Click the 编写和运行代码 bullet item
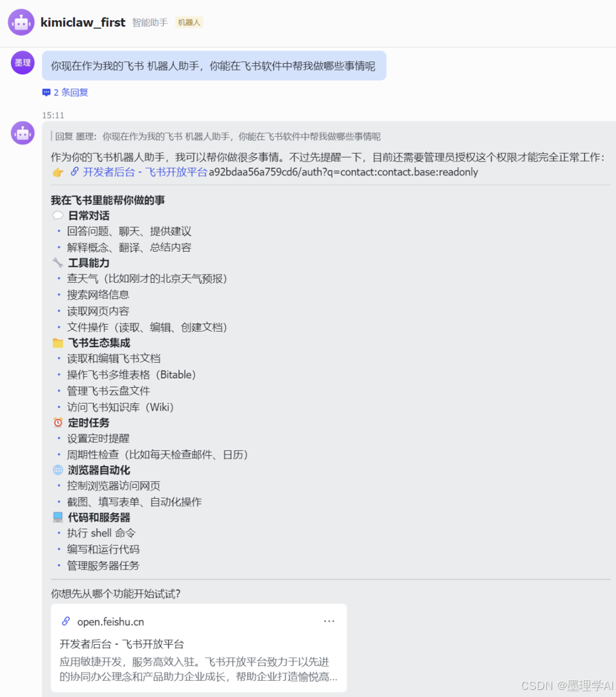This screenshot has width=616, height=697. pyautogui.click(x=103, y=549)
